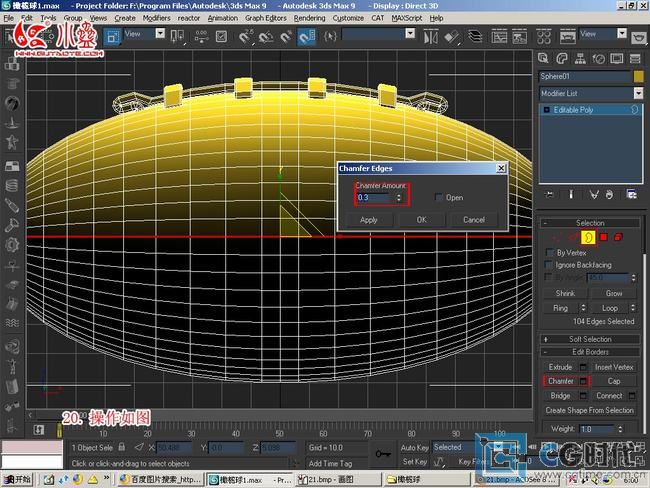
Task: Open the Rendering menu
Action: [x=309, y=18]
